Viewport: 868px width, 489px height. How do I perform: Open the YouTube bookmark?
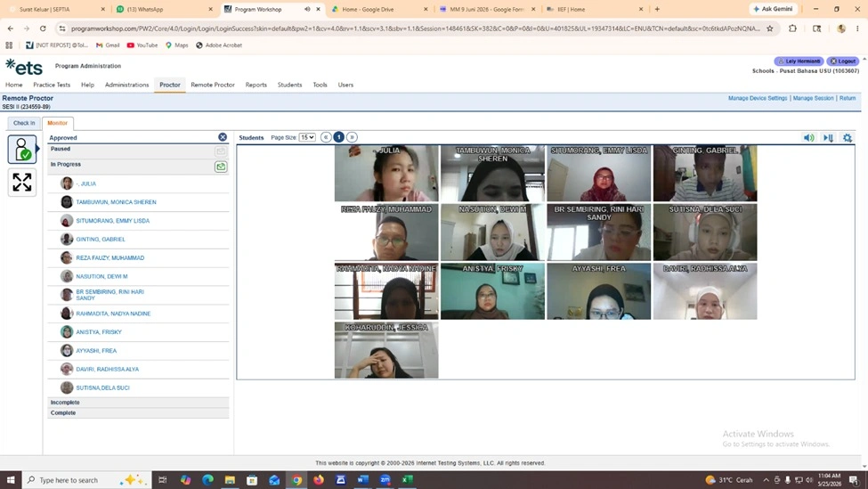coord(142,45)
